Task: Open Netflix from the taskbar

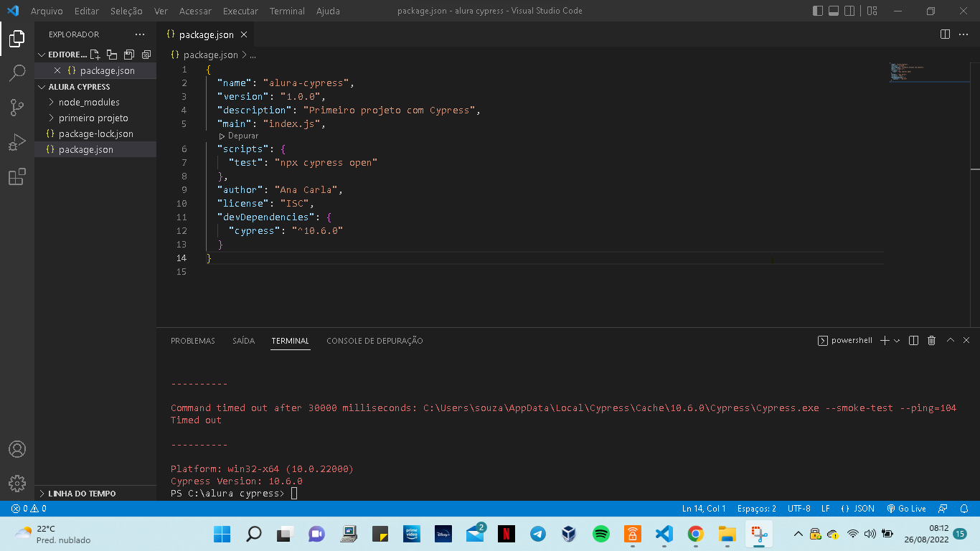Action: (506, 534)
